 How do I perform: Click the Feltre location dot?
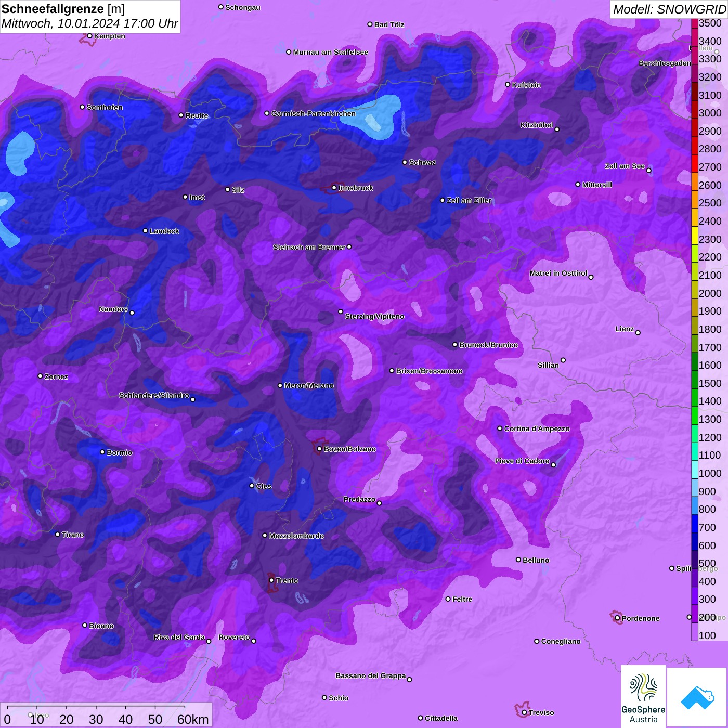(x=448, y=599)
